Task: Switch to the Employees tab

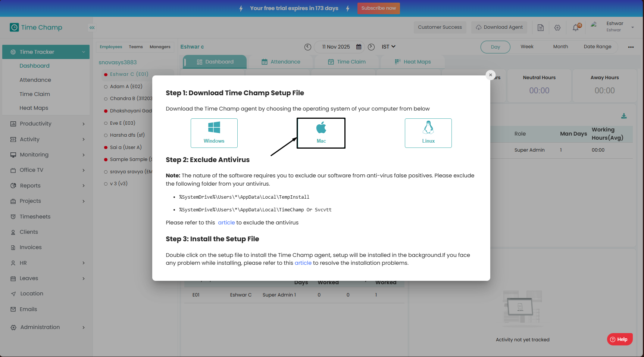Action: [111, 47]
